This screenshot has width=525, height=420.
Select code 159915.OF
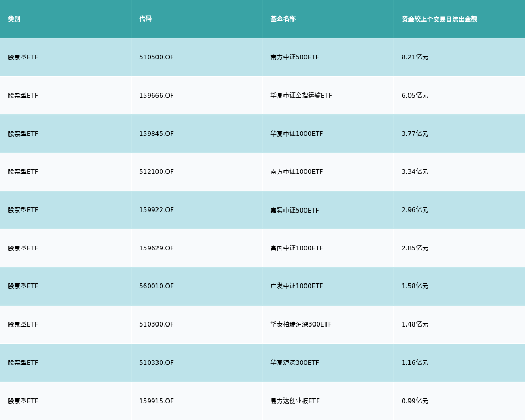156,401
